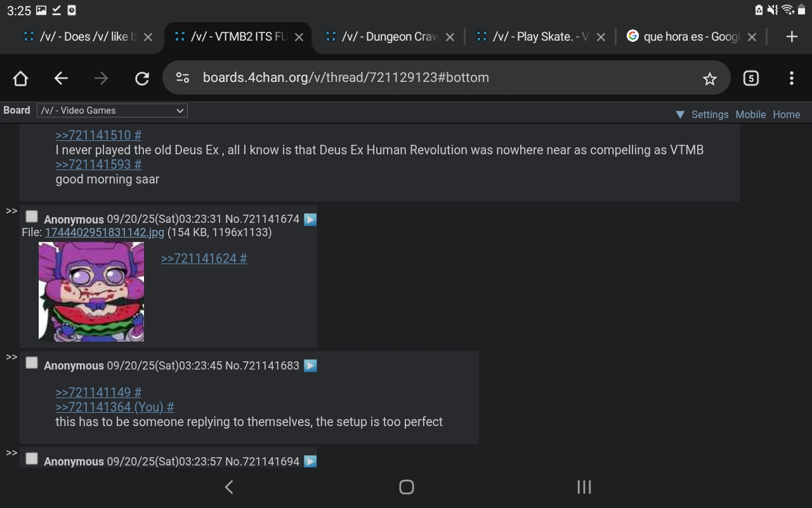Tap the forward navigation arrow
Viewport: 812px width, 508px height.
coord(101,78)
